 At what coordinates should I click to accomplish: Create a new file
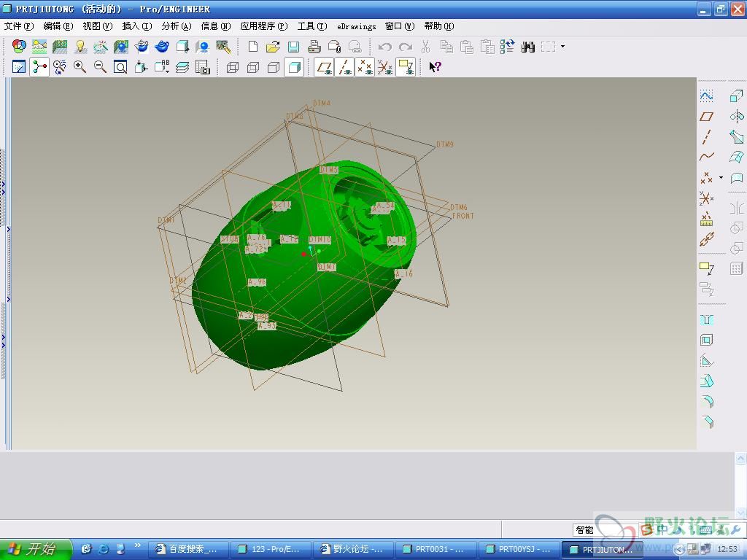253,47
